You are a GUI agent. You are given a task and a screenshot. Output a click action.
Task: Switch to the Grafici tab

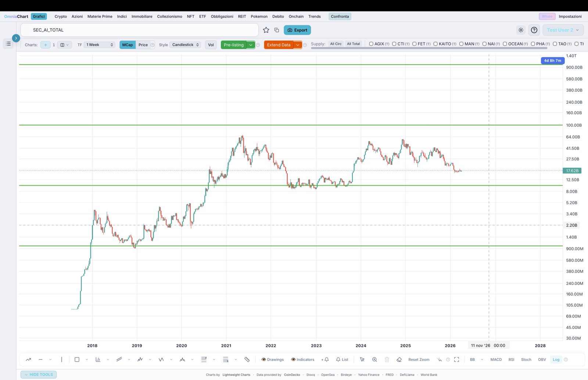point(39,17)
